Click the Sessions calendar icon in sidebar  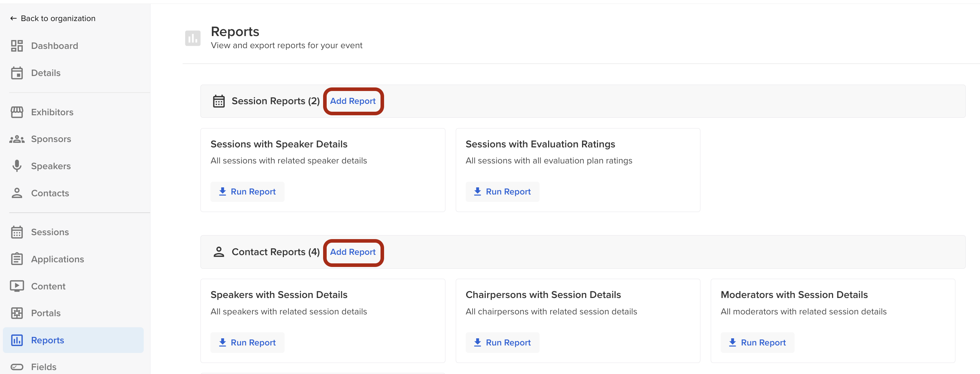(17, 232)
